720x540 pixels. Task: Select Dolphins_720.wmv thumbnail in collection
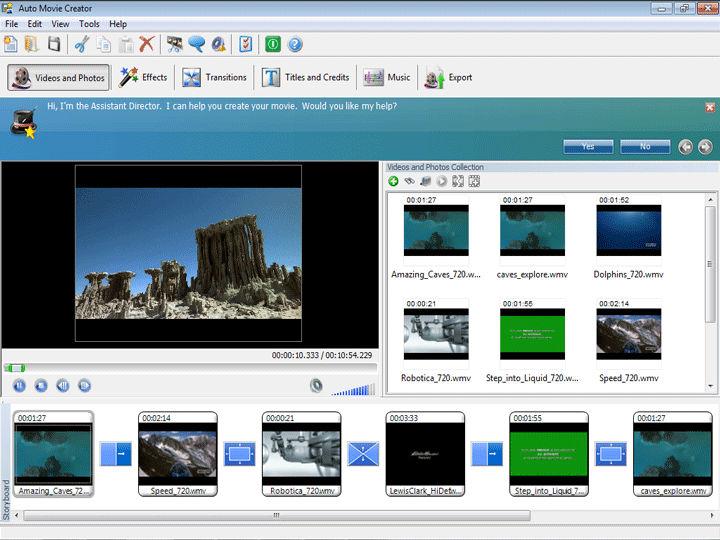[628, 232]
